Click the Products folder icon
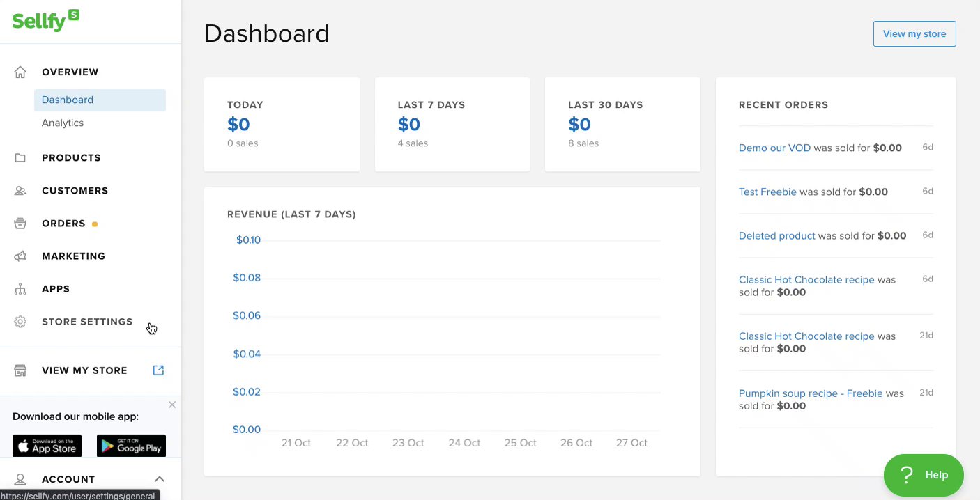The width and height of the screenshot is (980, 500). [20, 158]
